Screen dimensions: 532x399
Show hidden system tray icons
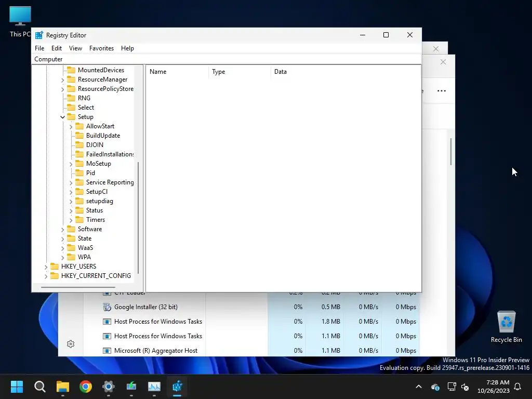[419, 387]
